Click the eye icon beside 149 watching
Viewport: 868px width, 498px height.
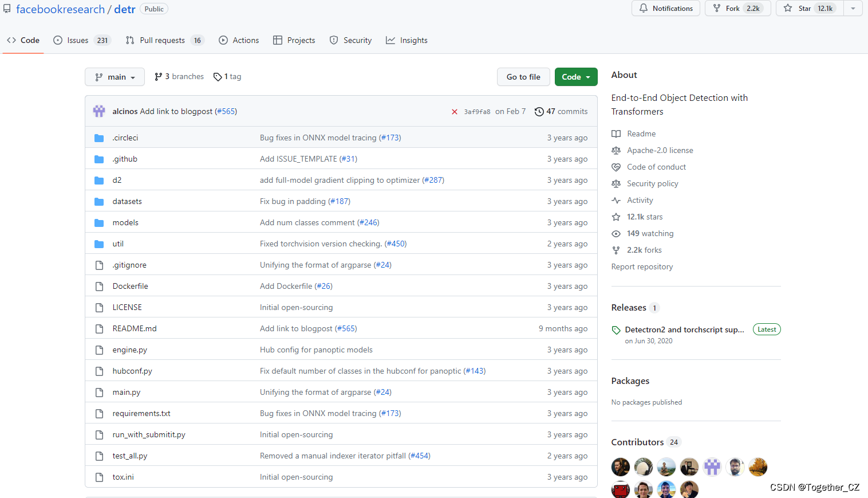pyautogui.click(x=616, y=233)
